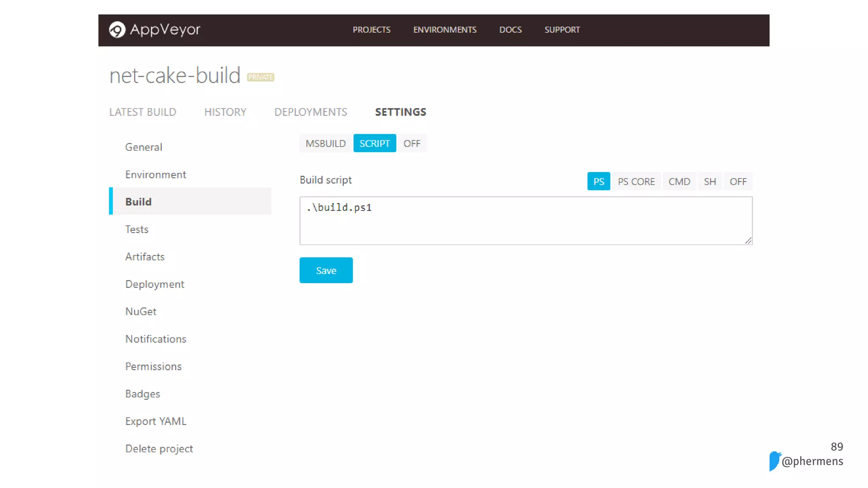
Task: Set build script type to CMD
Action: pos(679,182)
